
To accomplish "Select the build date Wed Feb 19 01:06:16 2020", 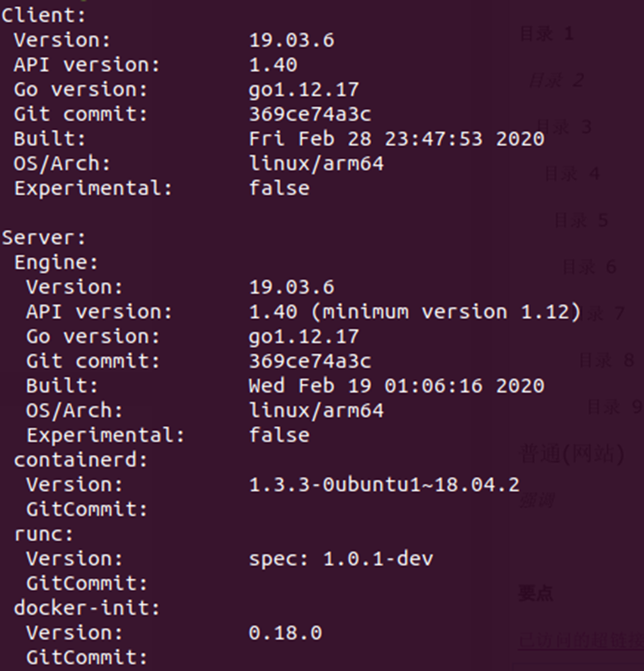I will (x=396, y=386).
